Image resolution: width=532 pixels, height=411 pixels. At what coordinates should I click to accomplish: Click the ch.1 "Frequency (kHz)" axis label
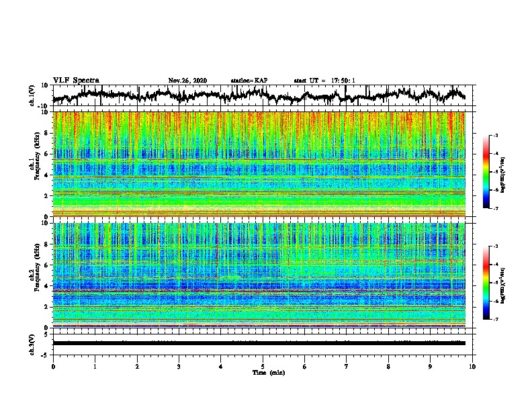click(x=37, y=156)
